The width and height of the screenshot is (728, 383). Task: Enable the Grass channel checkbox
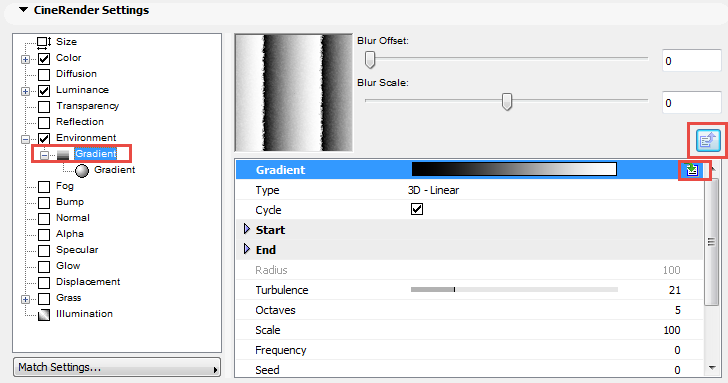[x=44, y=299]
